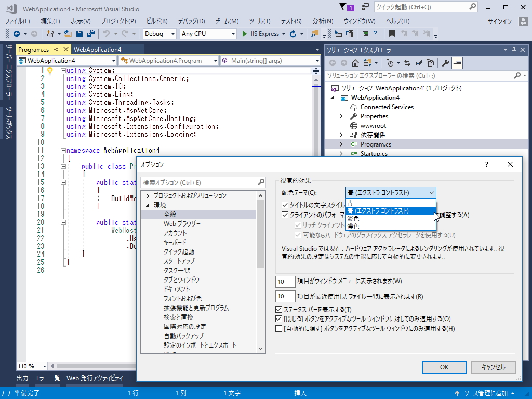Viewport: 532px width, 399px height.
Task: Select Startup.cs in Solution Explorer
Action: pyautogui.click(x=374, y=153)
